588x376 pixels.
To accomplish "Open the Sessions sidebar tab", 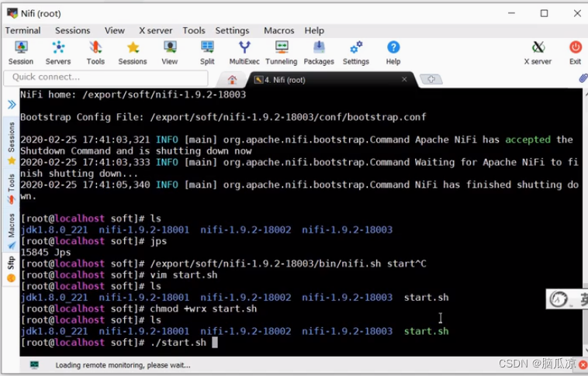I will 12,143.
